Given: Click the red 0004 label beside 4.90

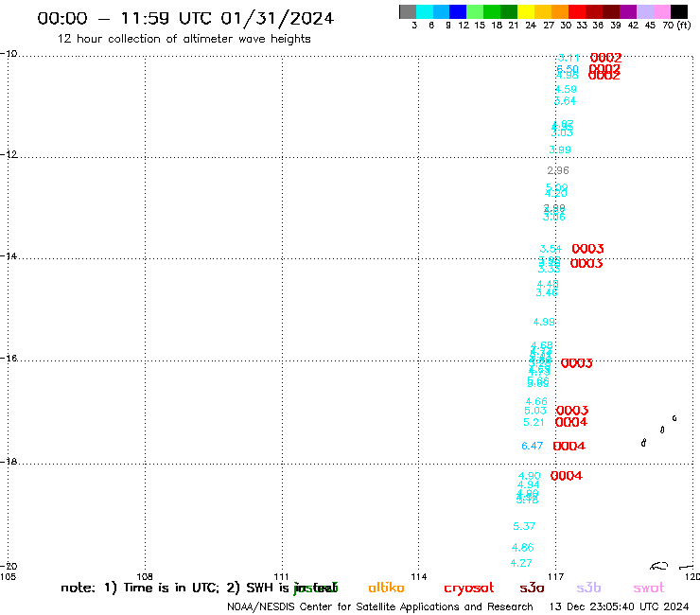Looking at the screenshot, I should pos(567,476).
